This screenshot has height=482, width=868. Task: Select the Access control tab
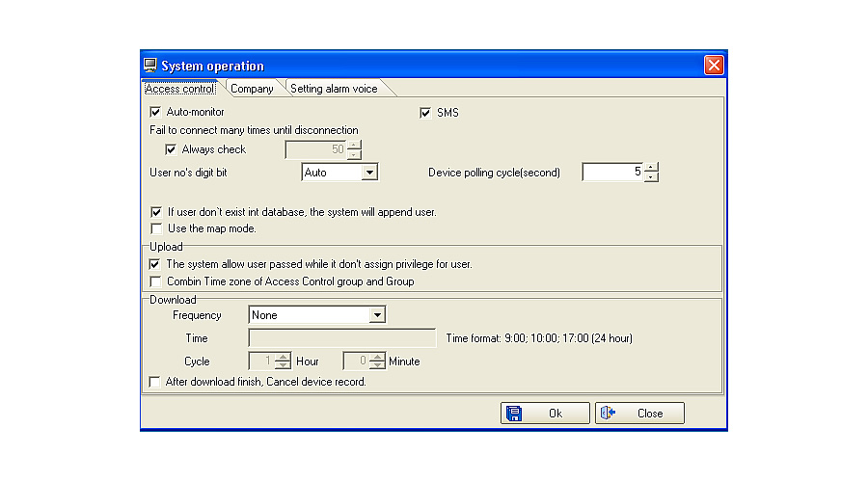(180, 89)
